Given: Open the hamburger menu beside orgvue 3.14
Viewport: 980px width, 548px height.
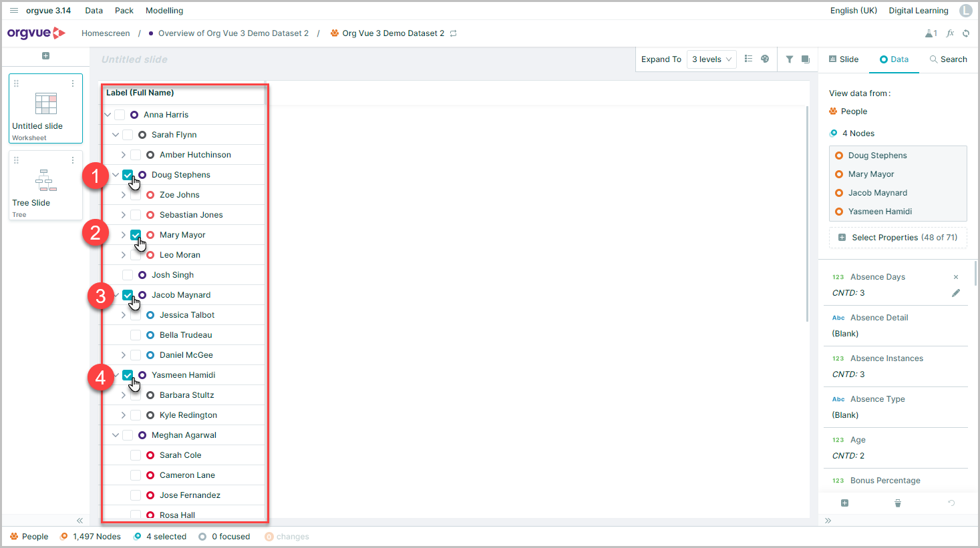Looking at the screenshot, I should click(x=14, y=11).
